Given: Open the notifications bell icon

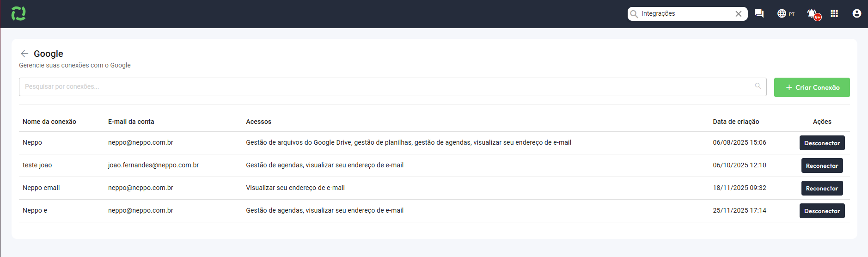Looking at the screenshot, I should (x=813, y=14).
